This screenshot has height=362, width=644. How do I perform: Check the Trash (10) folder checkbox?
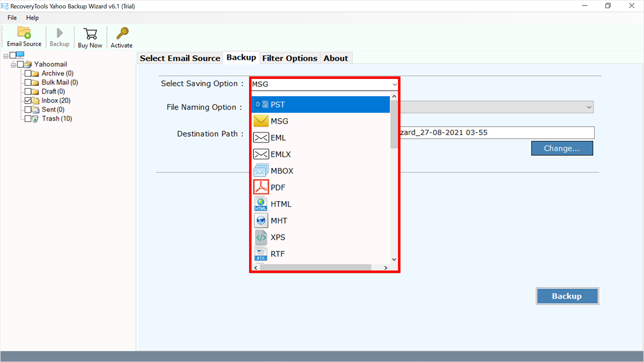tap(28, 119)
